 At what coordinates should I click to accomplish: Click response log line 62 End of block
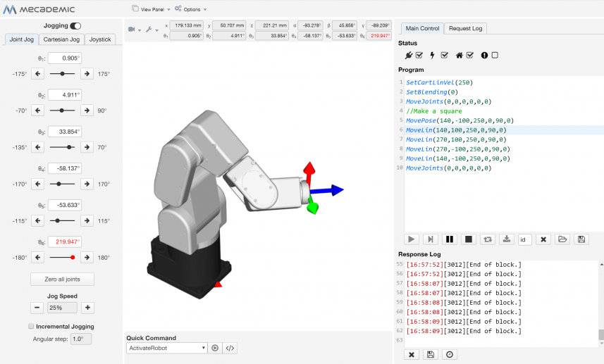tap(464, 331)
